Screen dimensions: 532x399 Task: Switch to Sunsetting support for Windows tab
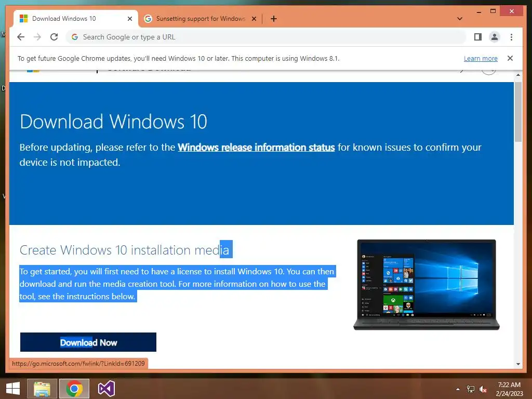[200, 19]
